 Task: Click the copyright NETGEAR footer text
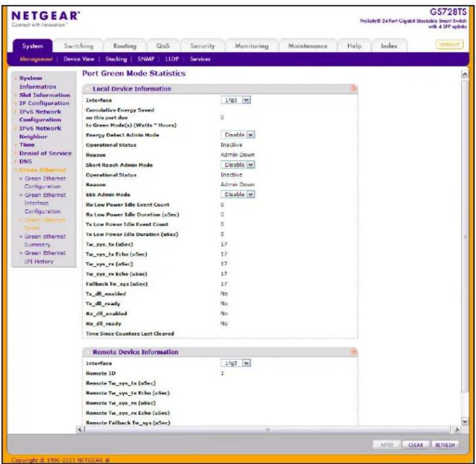pos(61,460)
